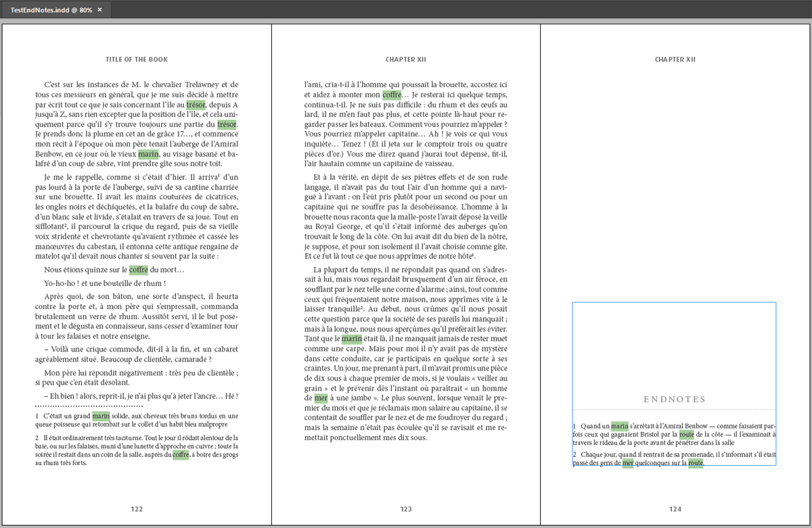Select the highlighted 'marin' near Admiral Benbow
The width and height of the screenshot is (812, 528).
point(150,154)
